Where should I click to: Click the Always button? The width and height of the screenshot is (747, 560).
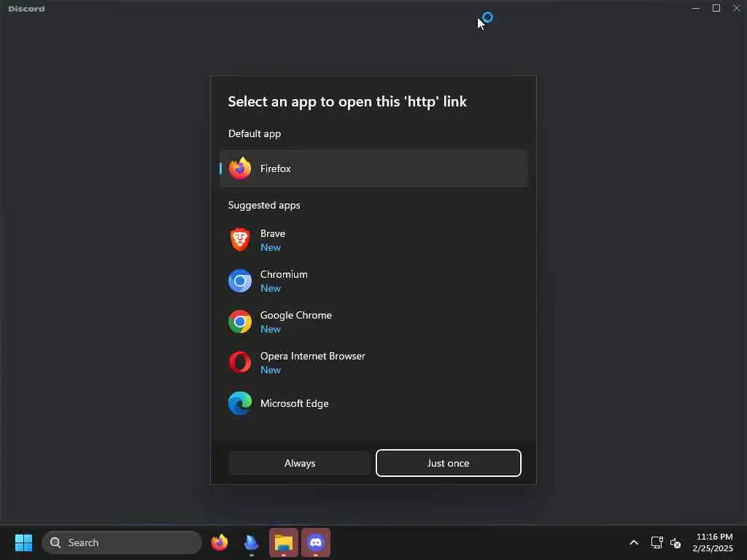300,463
